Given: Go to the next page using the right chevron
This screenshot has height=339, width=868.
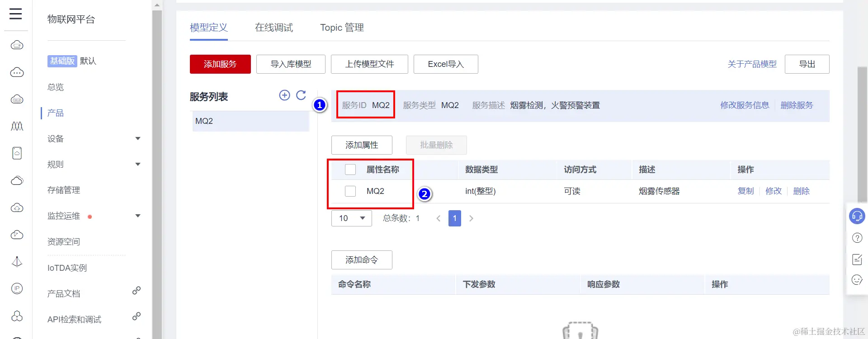Looking at the screenshot, I should (x=471, y=218).
